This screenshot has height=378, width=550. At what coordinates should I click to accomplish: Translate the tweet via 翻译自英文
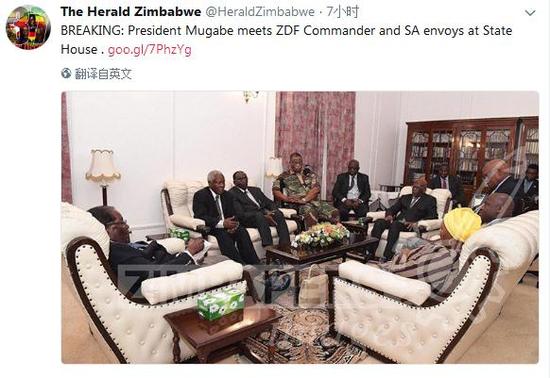coord(103,74)
